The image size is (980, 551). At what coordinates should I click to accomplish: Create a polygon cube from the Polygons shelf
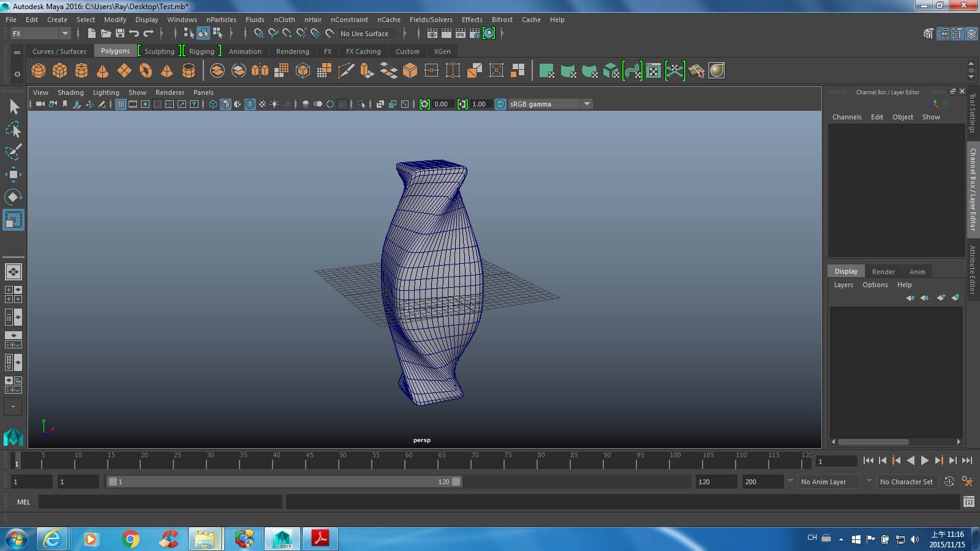point(59,70)
